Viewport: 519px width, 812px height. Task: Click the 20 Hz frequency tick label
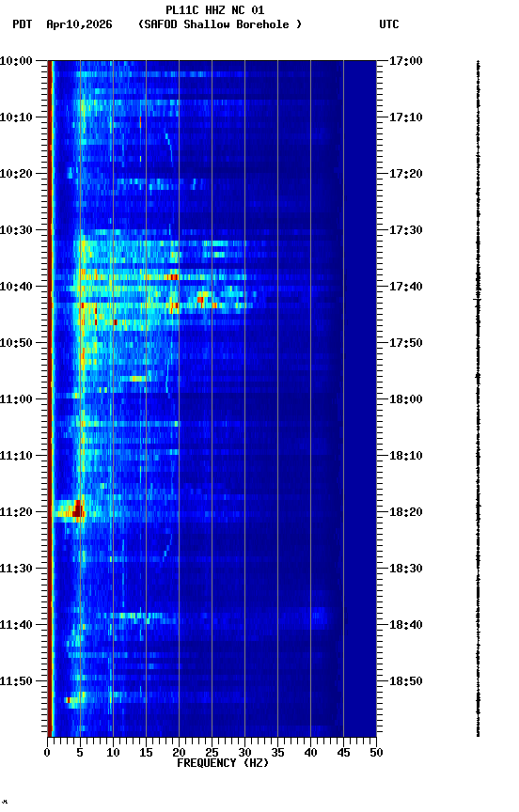point(179,753)
